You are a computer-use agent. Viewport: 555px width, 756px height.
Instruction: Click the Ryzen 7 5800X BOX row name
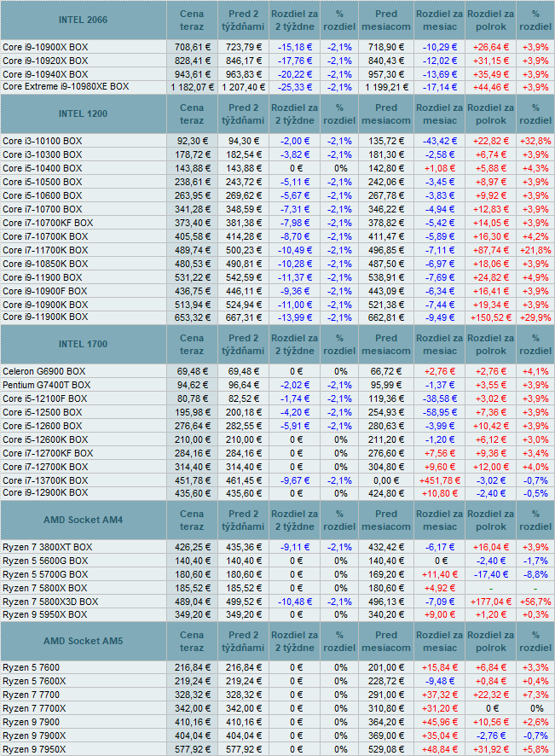[x=45, y=588]
